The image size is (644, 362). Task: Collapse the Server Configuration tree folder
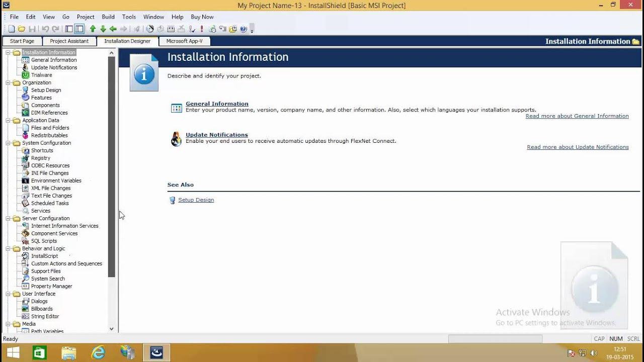(x=8, y=218)
